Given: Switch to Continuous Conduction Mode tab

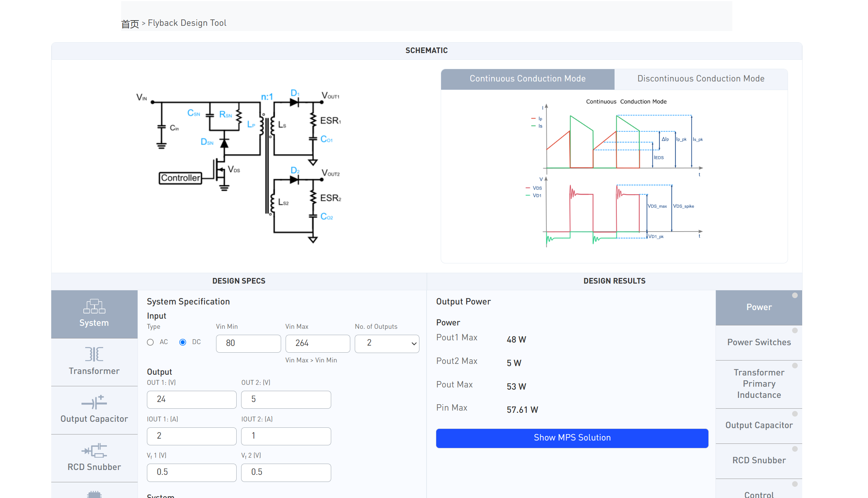Looking at the screenshot, I should coord(527,79).
